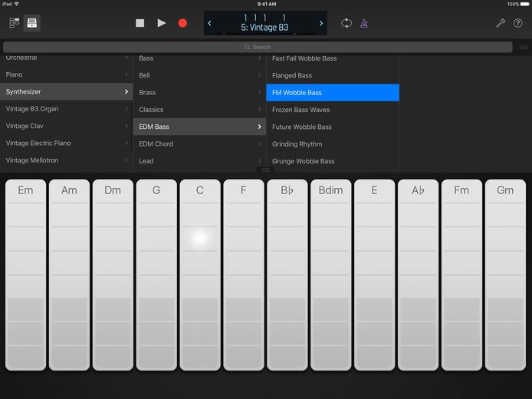Viewport: 532px width, 399px height.
Task: Open the EDM Bass subcategory
Action: pyautogui.click(x=199, y=127)
